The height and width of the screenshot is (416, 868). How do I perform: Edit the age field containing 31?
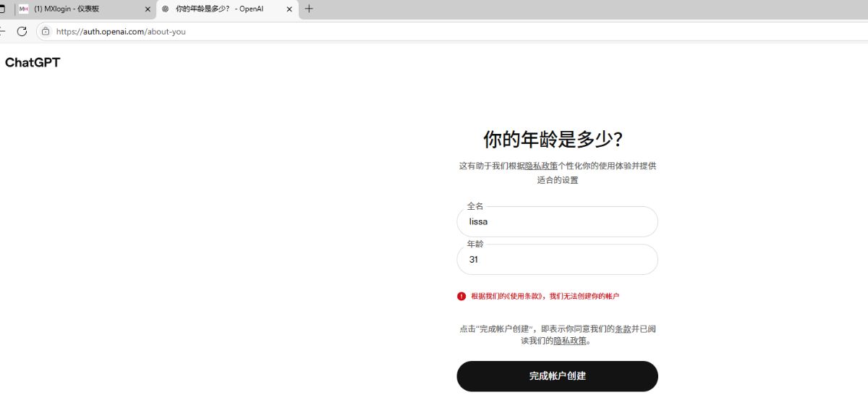tap(557, 259)
